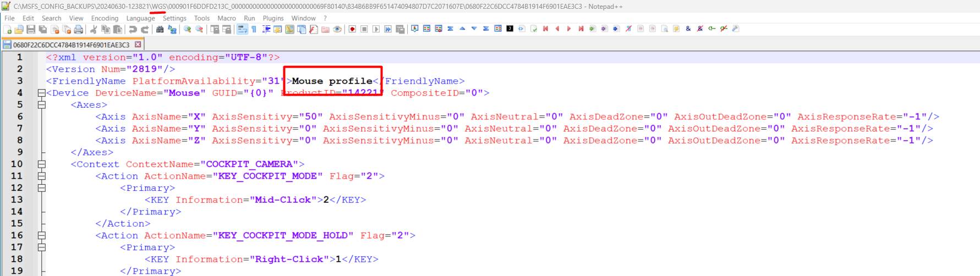Collapse the Device element on line 4

41,93
